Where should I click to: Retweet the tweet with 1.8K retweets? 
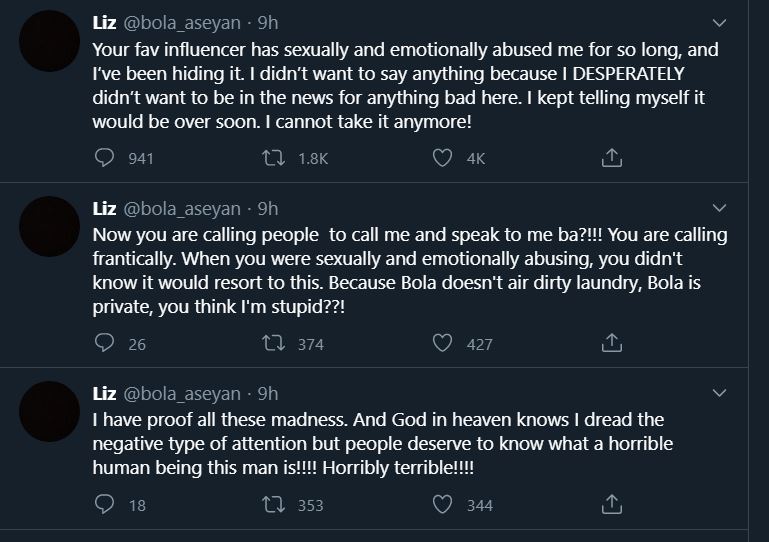click(273, 158)
